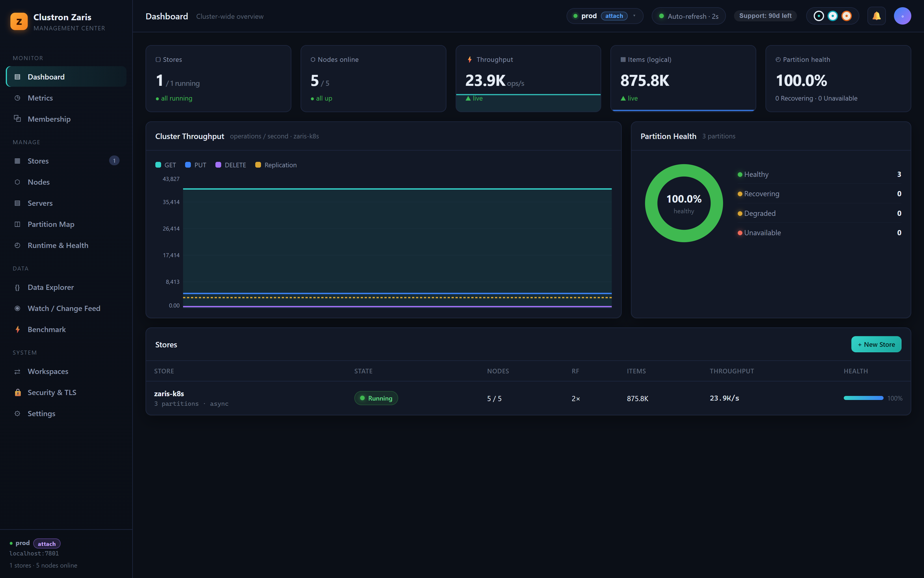Click the Unavailable partitions row
The image size is (924, 578).
819,233
